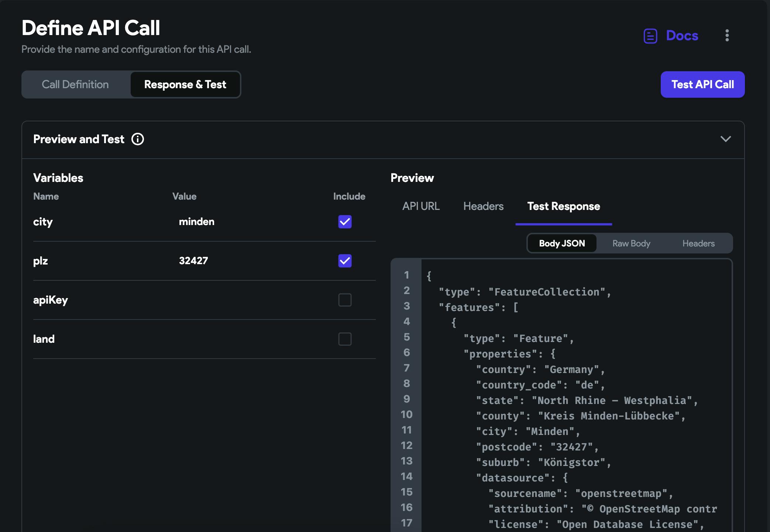This screenshot has width=770, height=532.
Task: Switch the response view to Raw Body
Action: click(631, 243)
